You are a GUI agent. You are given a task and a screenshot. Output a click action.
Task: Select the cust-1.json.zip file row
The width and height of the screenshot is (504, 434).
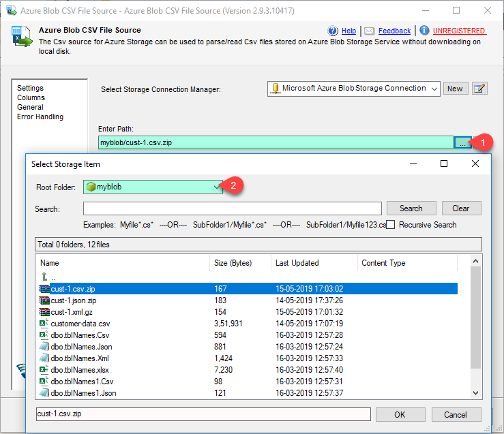248,300
